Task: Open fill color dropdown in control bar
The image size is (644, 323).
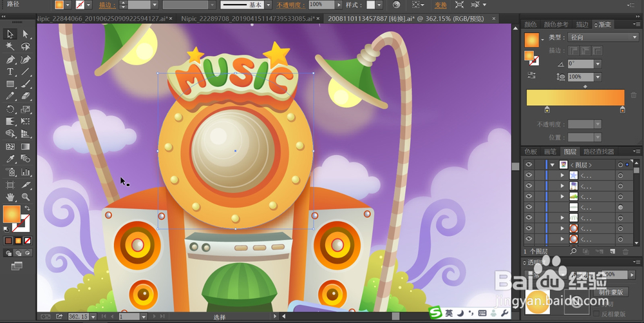Action: point(68,5)
